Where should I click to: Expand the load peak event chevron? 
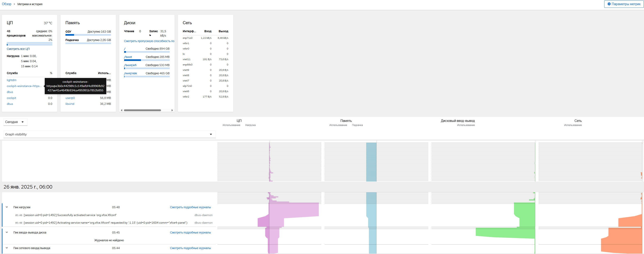7,207
